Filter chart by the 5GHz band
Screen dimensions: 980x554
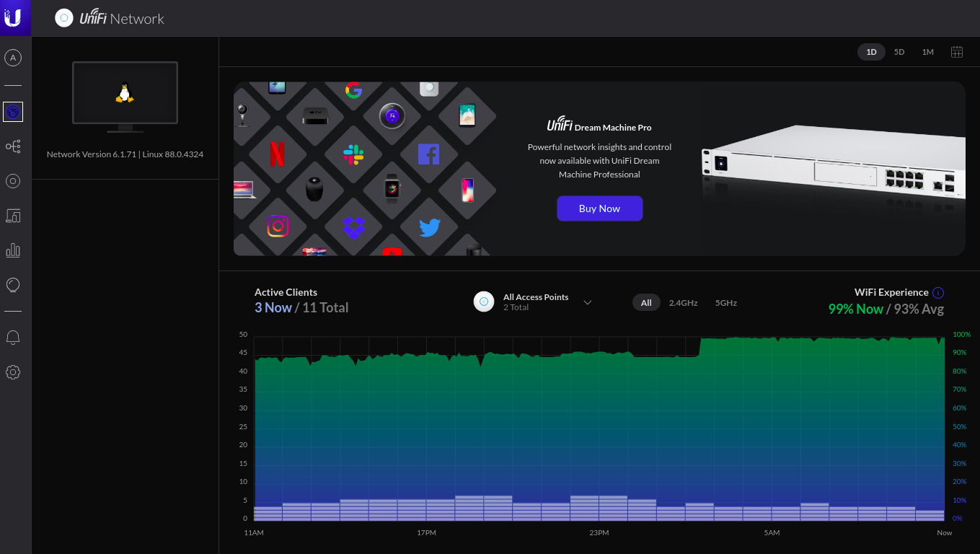[725, 303]
